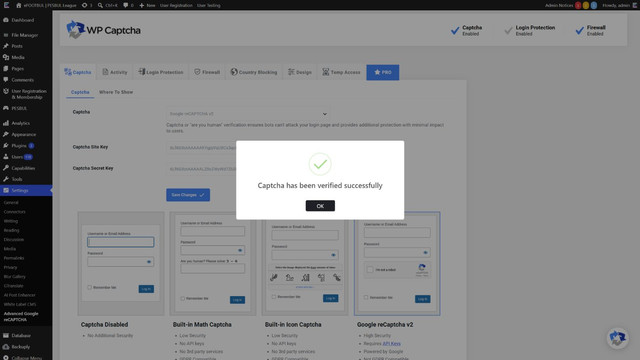The image size is (640, 360).
Task: Open updates indicator in the admin bar
Action: [x=87, y=5]
